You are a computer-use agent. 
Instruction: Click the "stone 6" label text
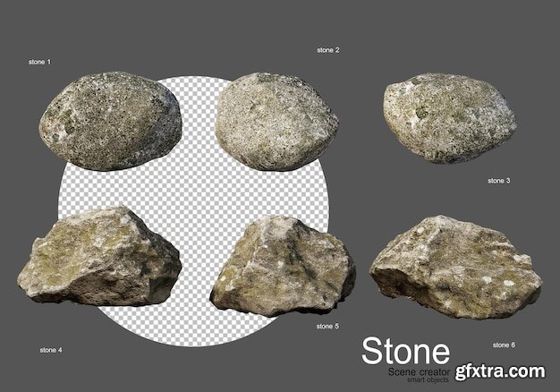505,344
